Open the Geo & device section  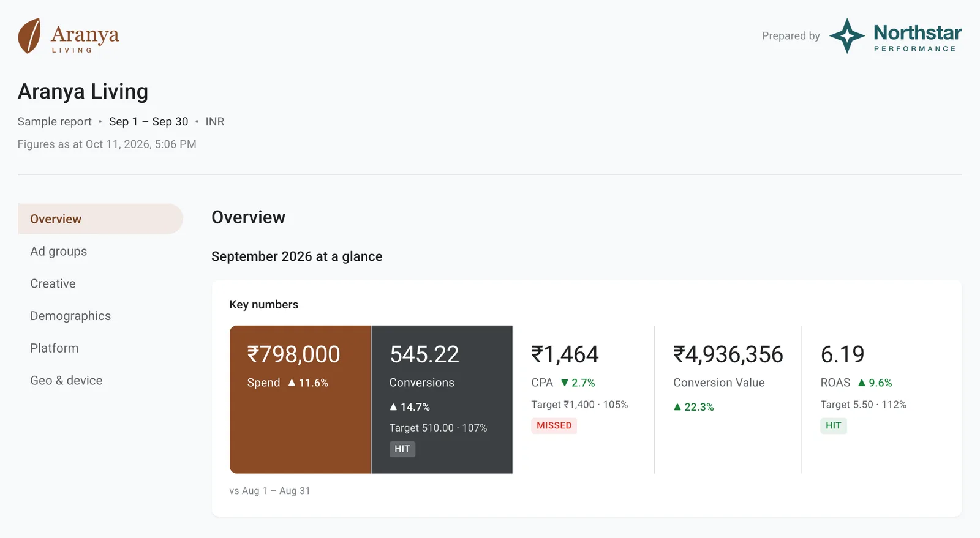66,381
